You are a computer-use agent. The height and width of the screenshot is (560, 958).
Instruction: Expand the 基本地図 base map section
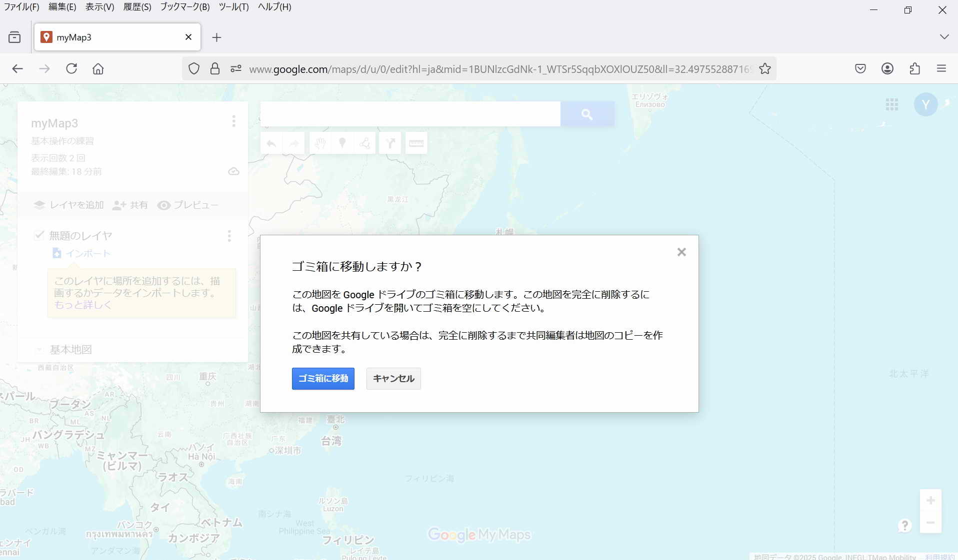[x=39, y=350]
